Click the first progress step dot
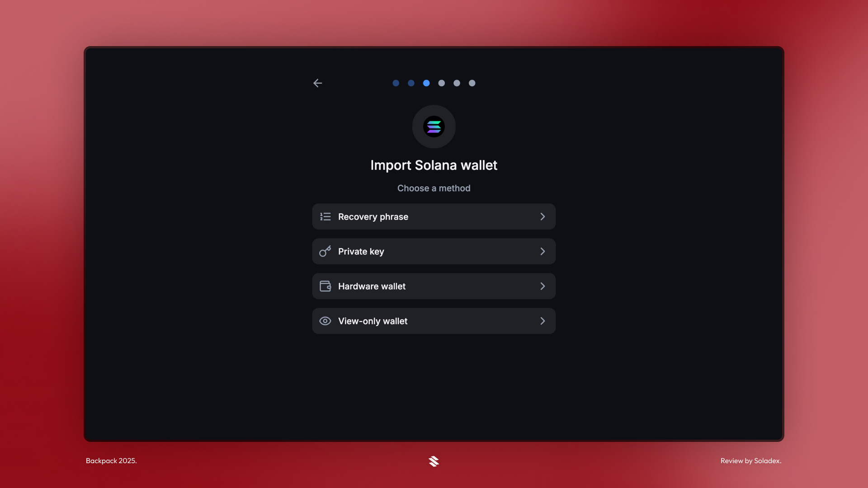Screen dimensions: 868x488 pos(396,83)
